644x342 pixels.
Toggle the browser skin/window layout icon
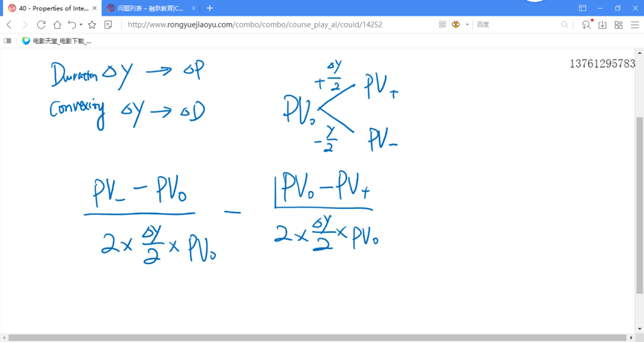tap(582, 8)
